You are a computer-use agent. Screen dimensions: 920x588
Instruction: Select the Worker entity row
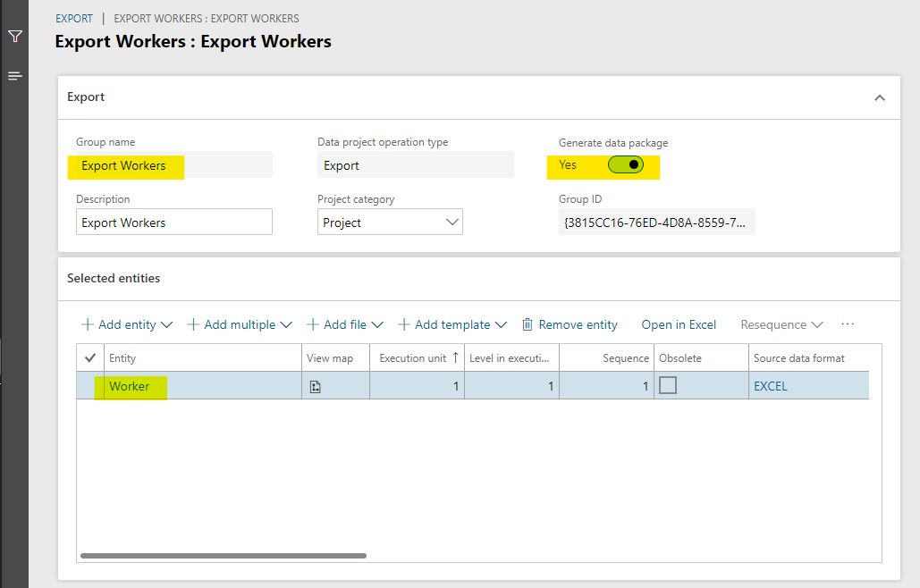[131, 385]
